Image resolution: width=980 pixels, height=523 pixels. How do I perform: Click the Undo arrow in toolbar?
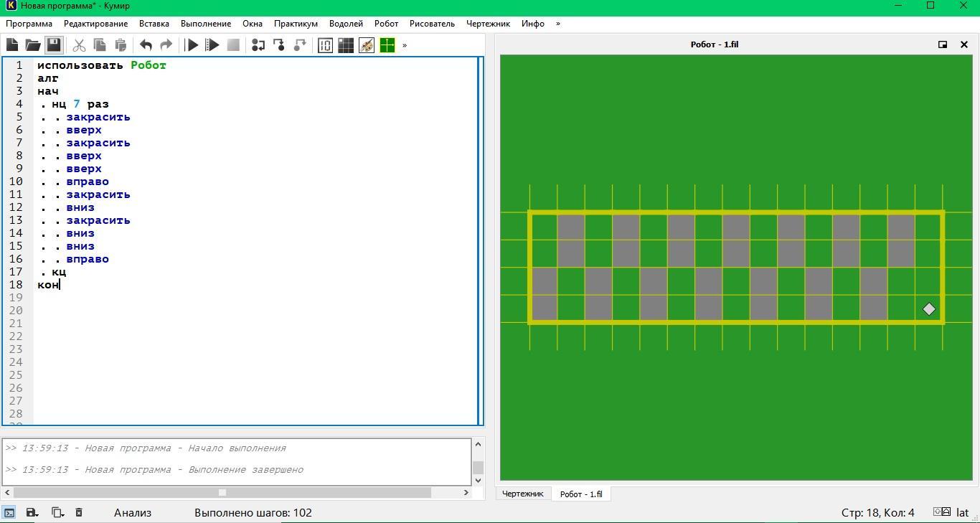[146, 45]
